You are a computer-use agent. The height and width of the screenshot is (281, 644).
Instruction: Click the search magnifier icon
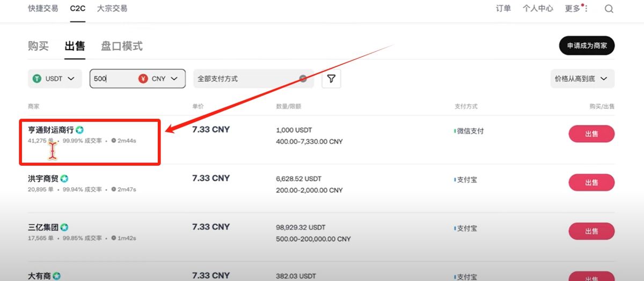click(x=609, y=9)
